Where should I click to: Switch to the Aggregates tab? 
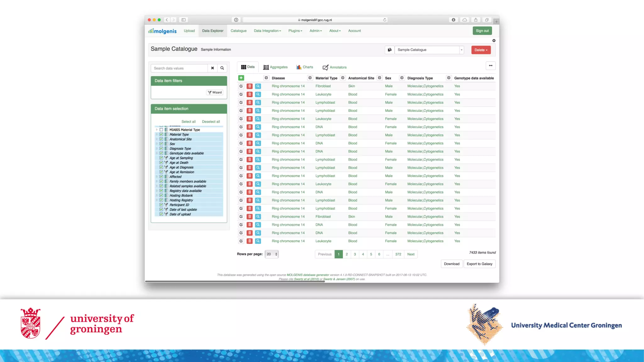275,67
